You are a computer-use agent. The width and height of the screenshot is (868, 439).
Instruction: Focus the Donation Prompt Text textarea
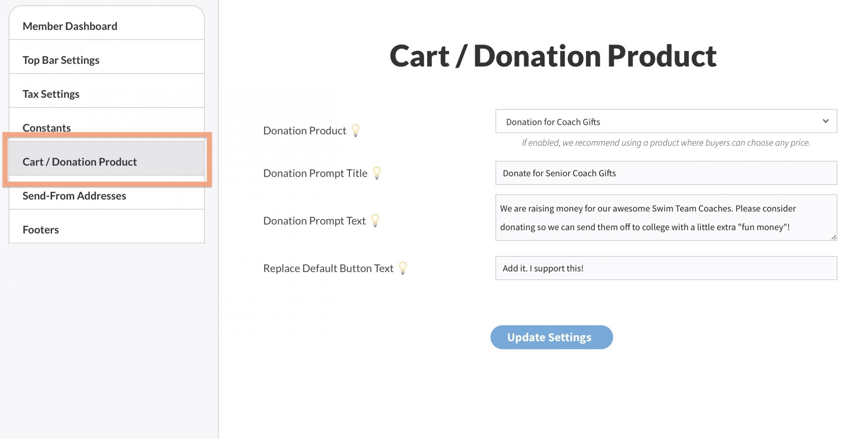(666, 217)
